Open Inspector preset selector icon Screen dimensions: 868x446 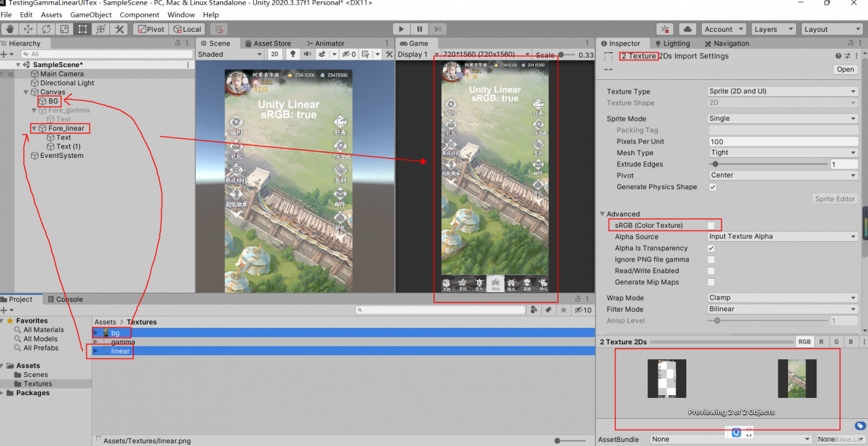(x=848, y=56)
